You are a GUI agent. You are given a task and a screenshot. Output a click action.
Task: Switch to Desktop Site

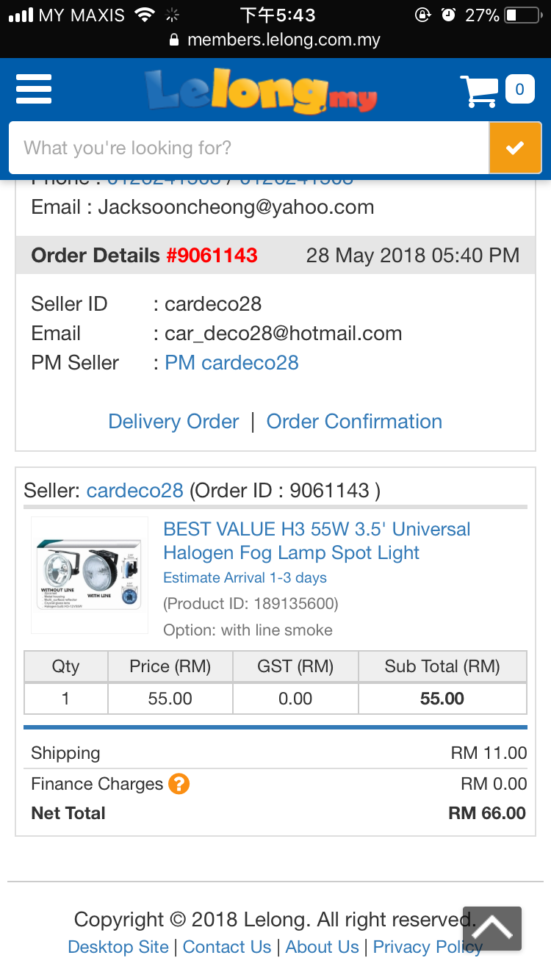tap(118, 947)
